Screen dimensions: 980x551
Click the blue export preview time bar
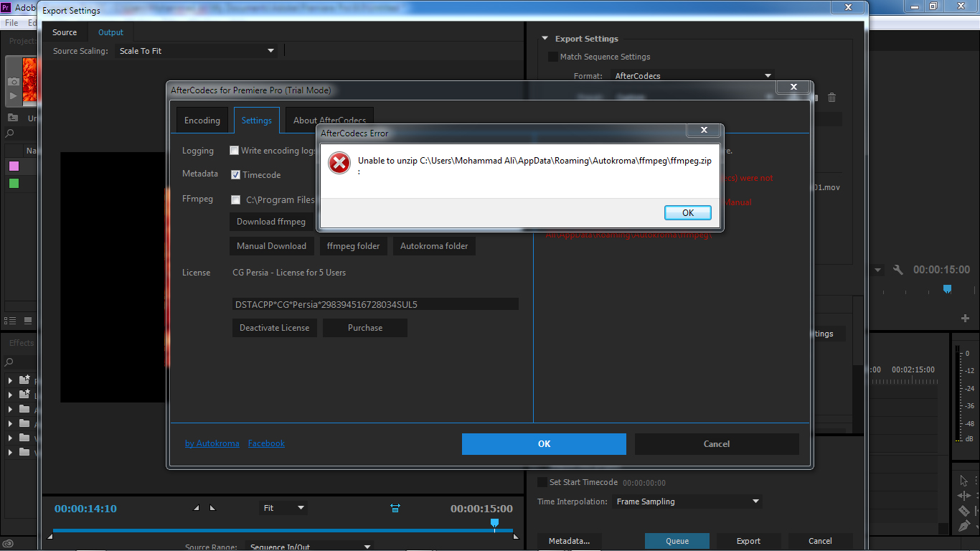283,531
